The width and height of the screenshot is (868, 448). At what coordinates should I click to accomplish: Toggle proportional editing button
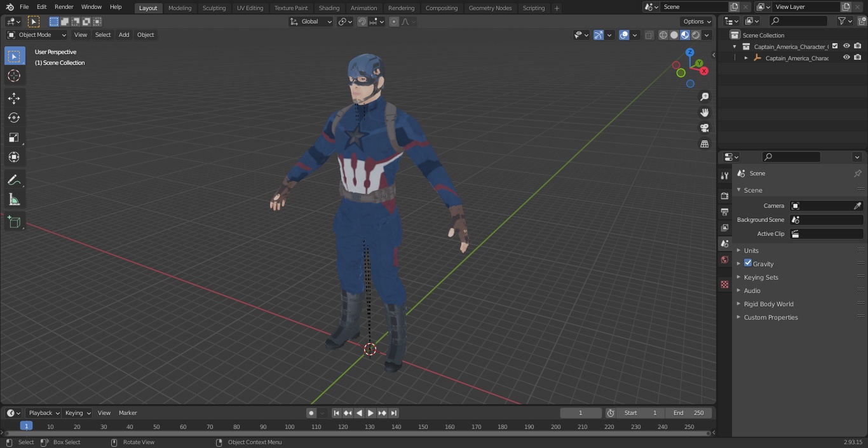[x=394, y=22]
